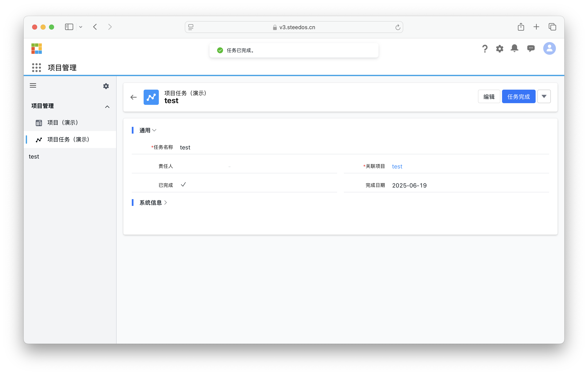The image size is (588, 375).
Task: Open a new Safari tab
Action: pos(536,27)
